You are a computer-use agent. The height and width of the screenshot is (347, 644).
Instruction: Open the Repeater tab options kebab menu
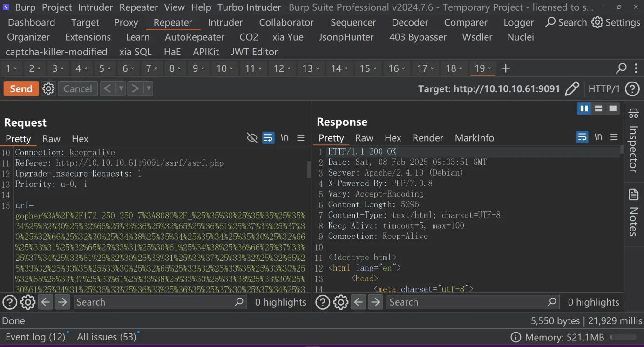[x=636, y=68]
